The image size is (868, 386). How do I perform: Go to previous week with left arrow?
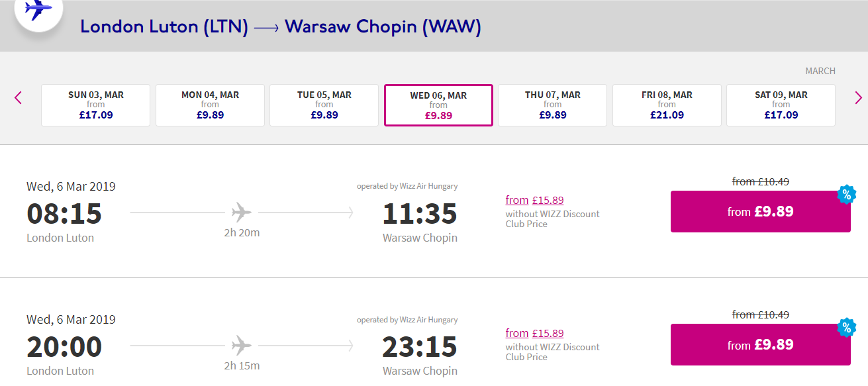click(18, 98)
